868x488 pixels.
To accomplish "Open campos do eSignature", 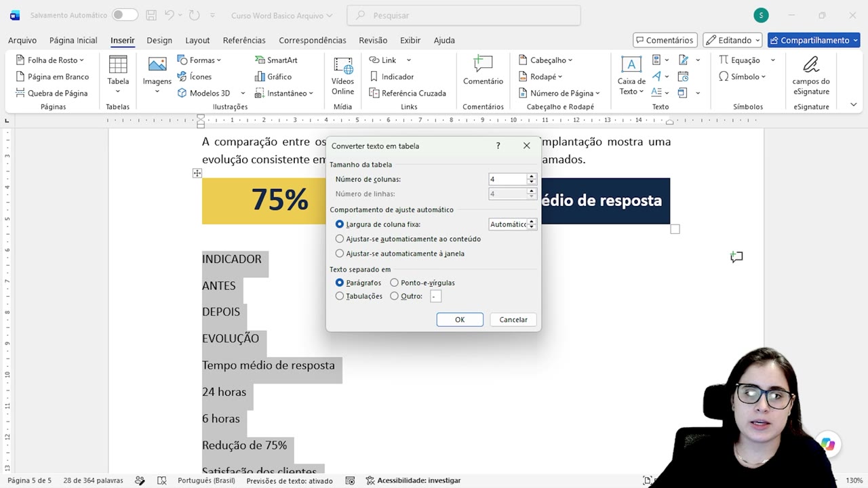I will tap(810, 75).
